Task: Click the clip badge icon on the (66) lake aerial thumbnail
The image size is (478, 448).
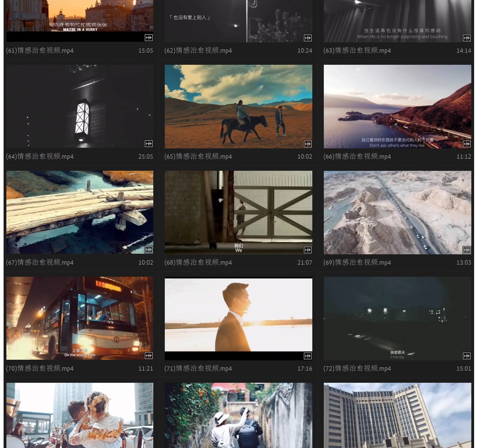Action: 467,144
